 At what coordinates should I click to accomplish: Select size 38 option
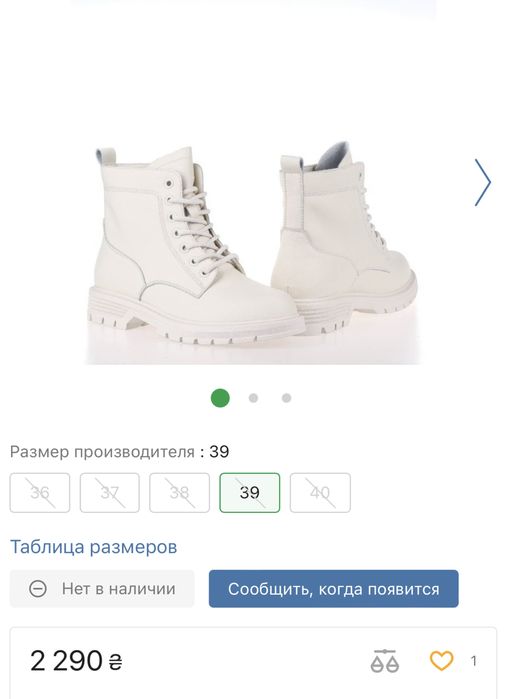tap(179, 493)
